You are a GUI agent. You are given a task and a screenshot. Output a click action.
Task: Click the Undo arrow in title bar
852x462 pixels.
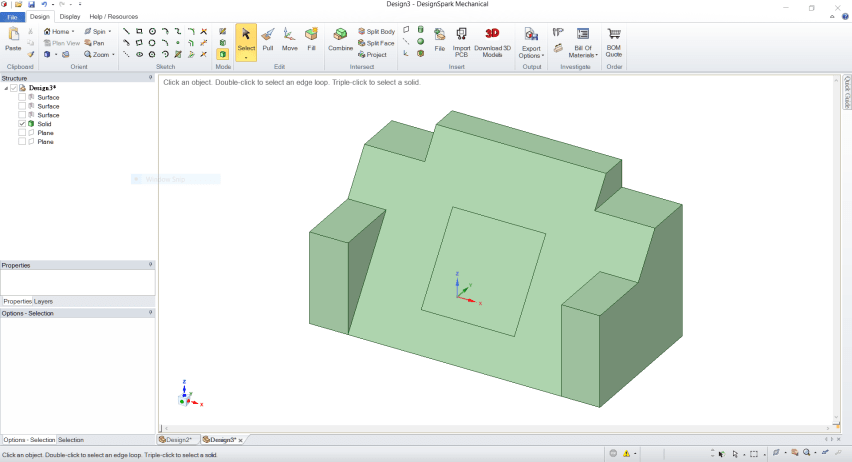click(44, 4)
